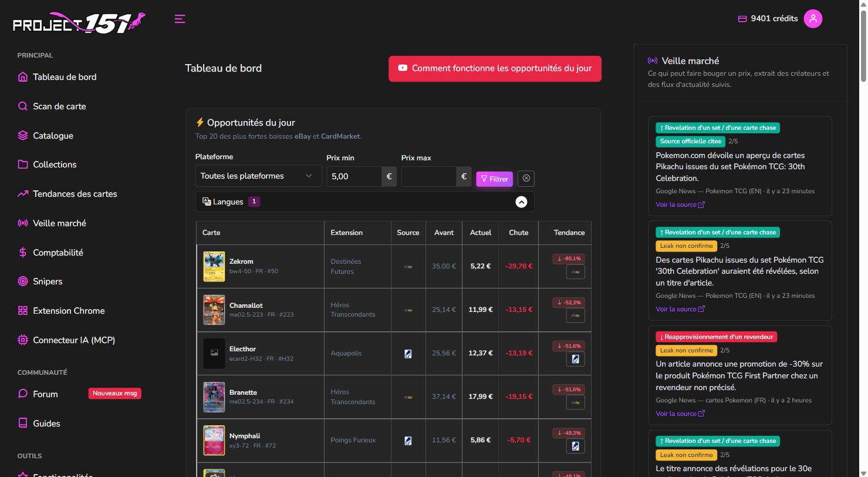Image resolution: width=868 pixels, height=477 pixels.
Task: Click the Tendances des cartes trend icon
Action: (x=23, y=194)
